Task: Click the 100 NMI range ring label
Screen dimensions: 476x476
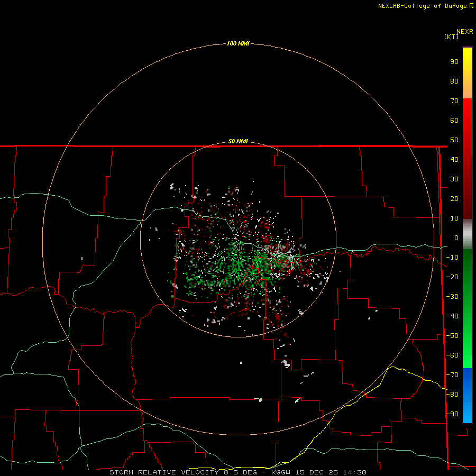Action: pos(238,43)
